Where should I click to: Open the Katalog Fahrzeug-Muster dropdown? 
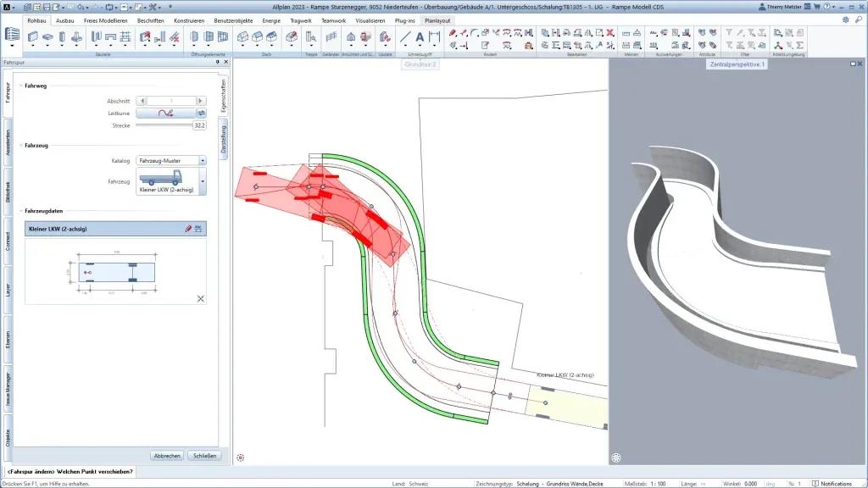[171, 160]
